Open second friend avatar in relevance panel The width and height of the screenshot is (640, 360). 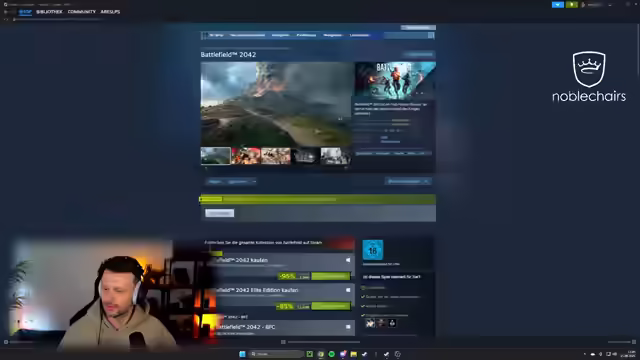click(x=381, y=323)
